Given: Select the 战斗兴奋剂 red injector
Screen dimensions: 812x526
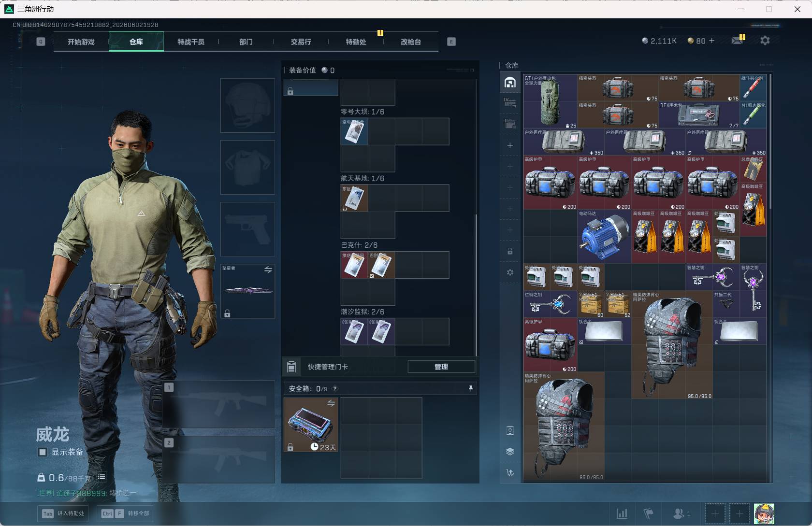Looking at the screenshot, I should [x=753, y=88].
